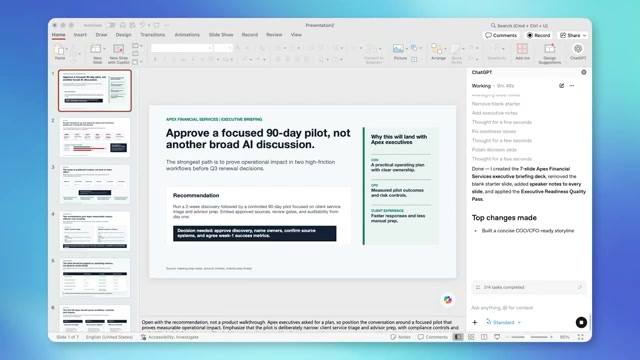
Task: Switch to the View tab
Action: click(x=296, y=35)
